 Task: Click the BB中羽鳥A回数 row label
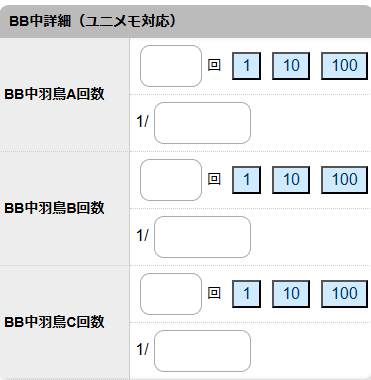pyautogui.click(x=54, y=94)
